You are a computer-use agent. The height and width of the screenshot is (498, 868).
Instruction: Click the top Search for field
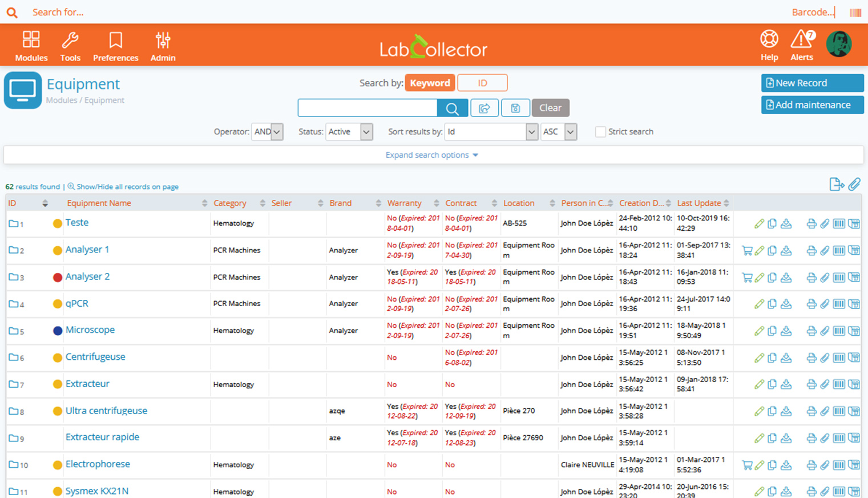58,12
